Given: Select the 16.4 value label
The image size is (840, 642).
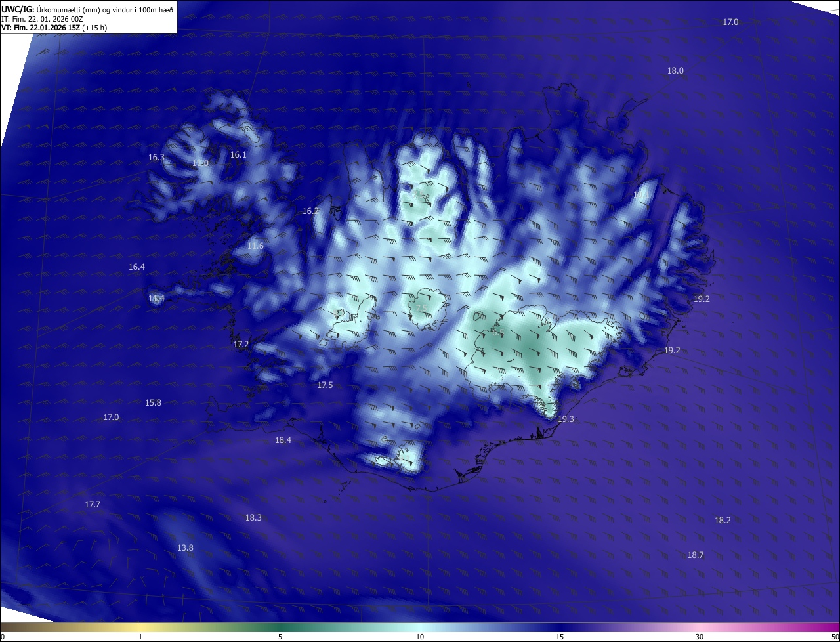Looking at the screenshot, I should pyautogui.click(x=136, y=267).
